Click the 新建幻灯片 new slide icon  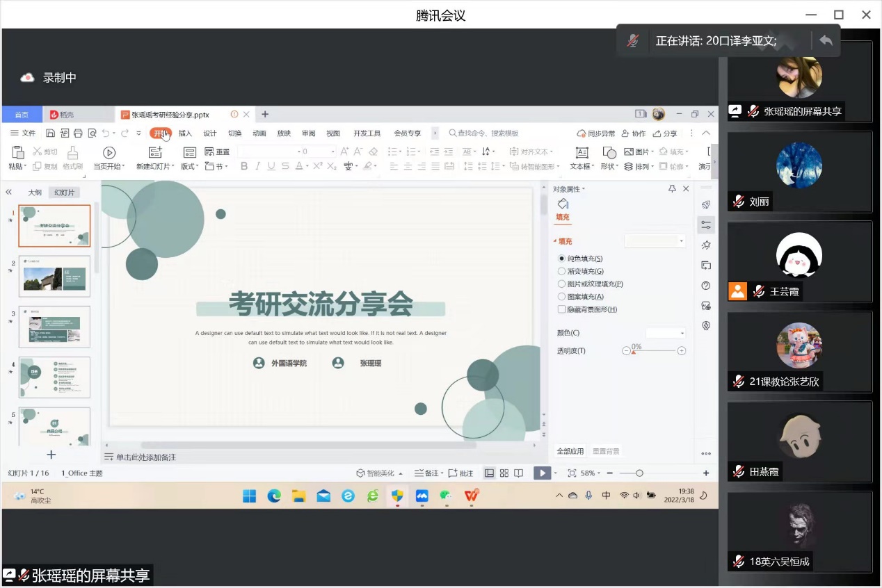155,152
